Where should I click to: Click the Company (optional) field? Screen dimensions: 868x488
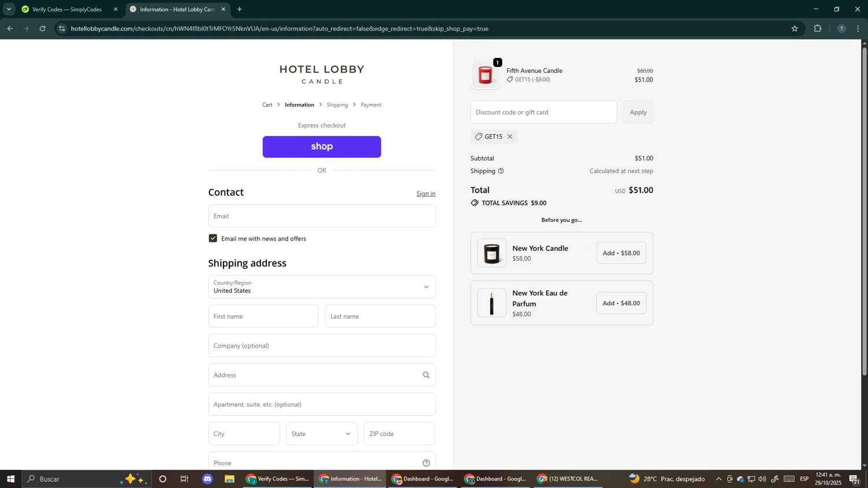(x=322, y=346)
